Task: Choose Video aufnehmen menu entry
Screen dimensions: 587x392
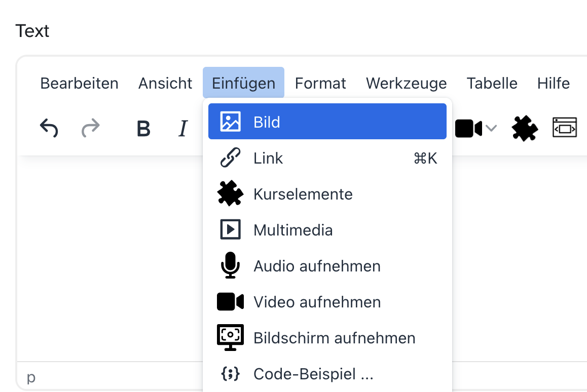Action: click(327, 301)
